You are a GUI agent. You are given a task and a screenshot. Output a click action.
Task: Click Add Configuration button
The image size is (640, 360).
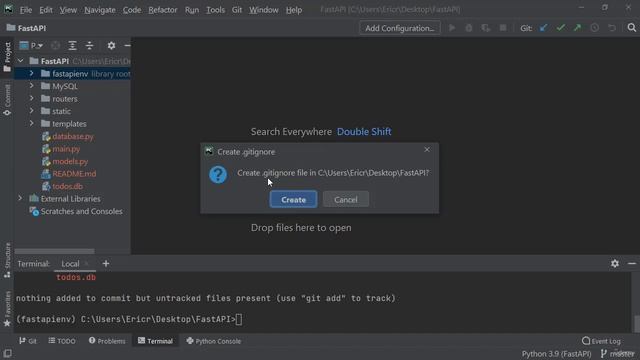(x=400, y=28)
